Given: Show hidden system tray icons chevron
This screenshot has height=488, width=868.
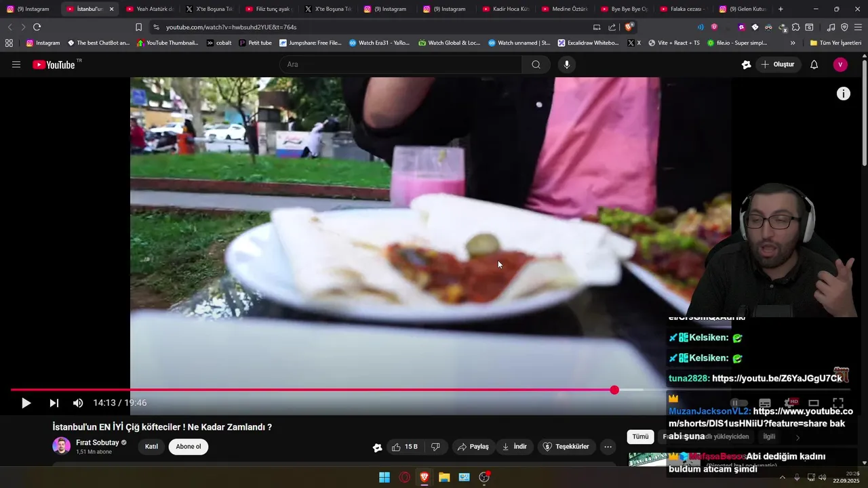Looking at the screenshot, I should [x=782, y=477].
